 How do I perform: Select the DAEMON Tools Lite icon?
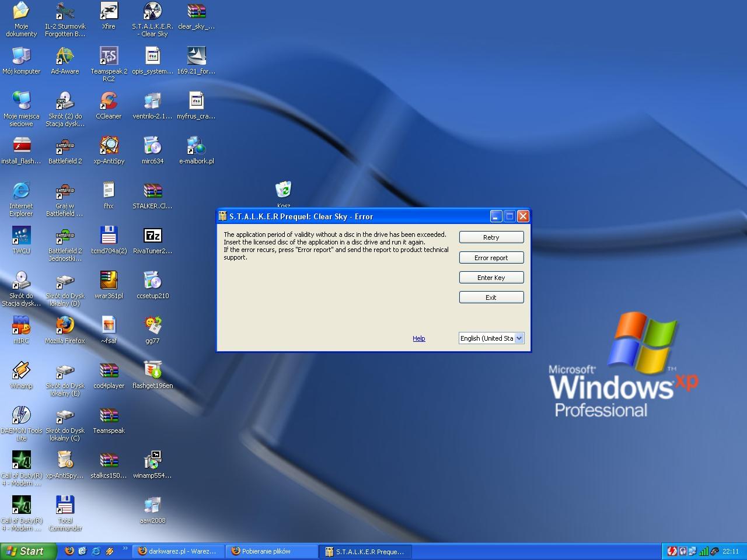click(22, 423)
